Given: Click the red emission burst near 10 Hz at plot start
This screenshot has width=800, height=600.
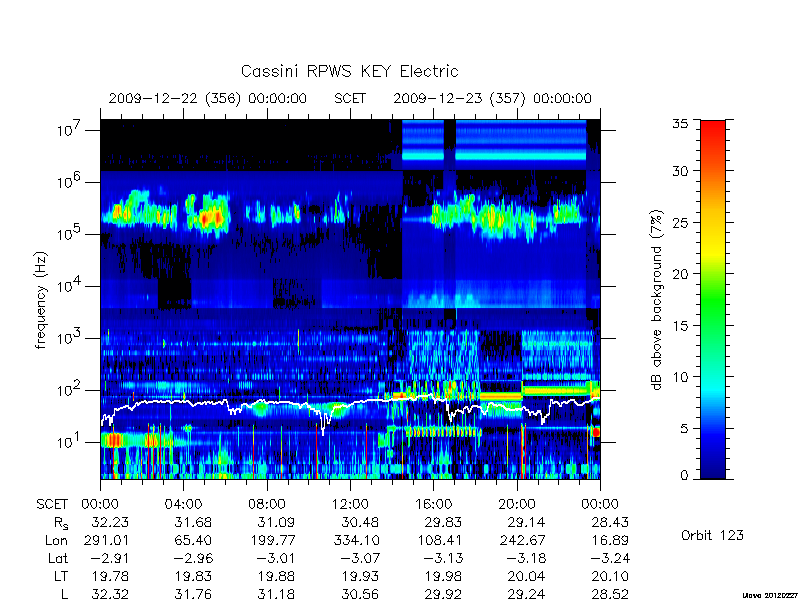Looking at the screenshot, I should [x=114, y=440].
